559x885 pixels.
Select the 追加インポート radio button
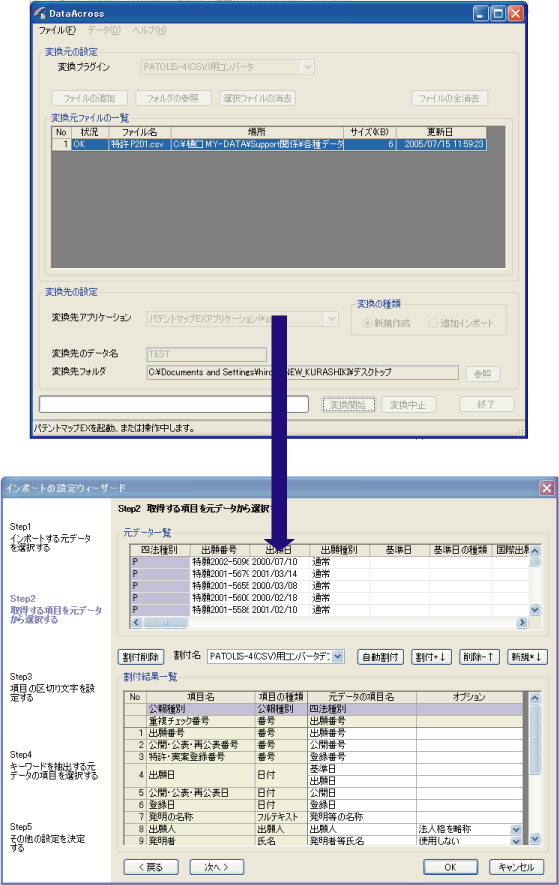[x=433, y=323]
